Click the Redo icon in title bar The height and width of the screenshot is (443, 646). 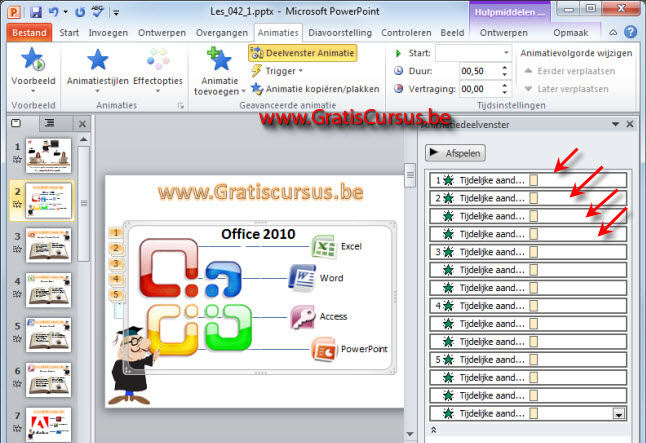pyautogui.click(x=80, y=12)
